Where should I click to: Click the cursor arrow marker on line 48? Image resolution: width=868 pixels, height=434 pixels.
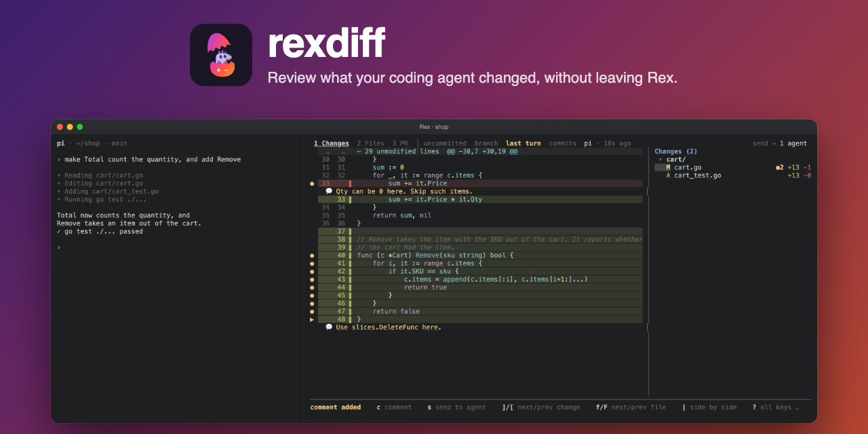click(x=312, y=319)
